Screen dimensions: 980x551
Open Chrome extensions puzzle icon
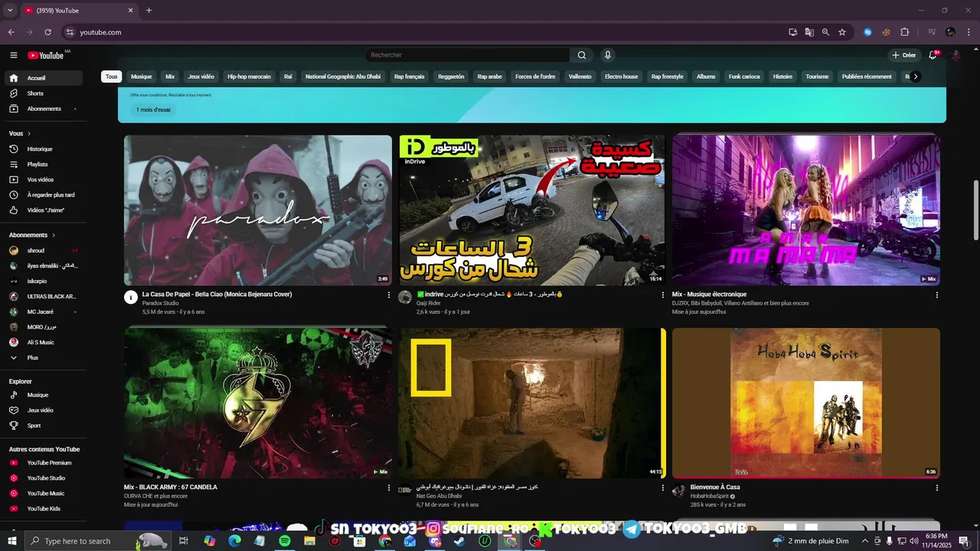pos(905,32)
